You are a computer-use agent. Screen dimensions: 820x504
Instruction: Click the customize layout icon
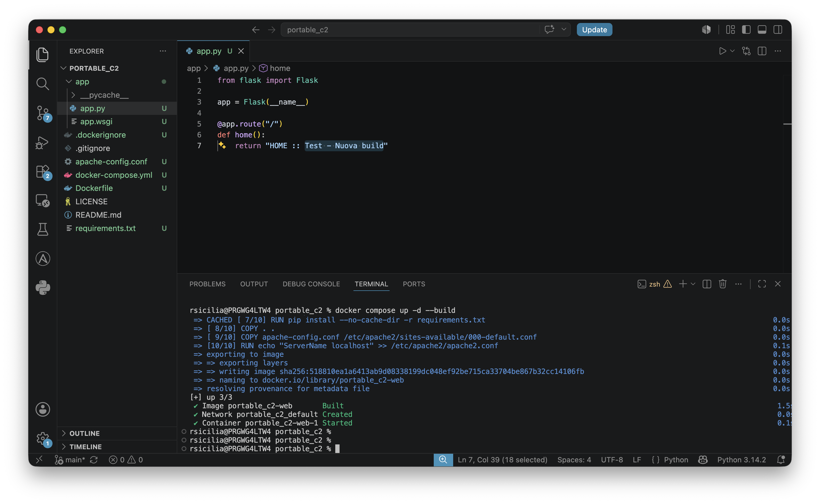[x=730, y=30]
